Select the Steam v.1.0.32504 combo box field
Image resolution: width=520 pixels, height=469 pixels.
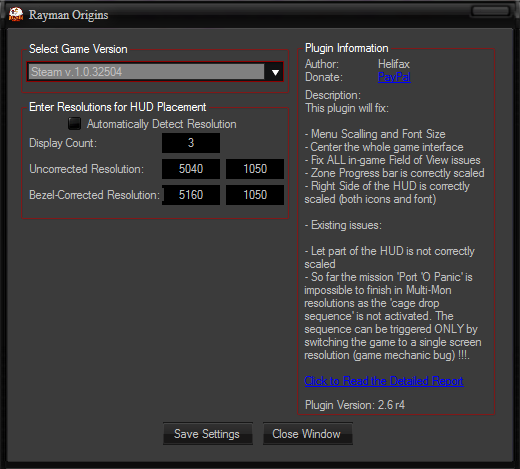pyautogui.click(x=155, y=72)
